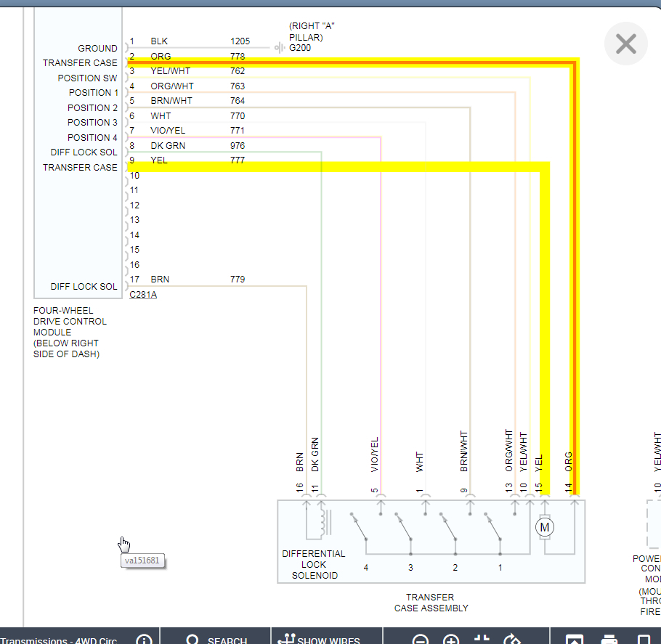The height and width of the screenshot is (644, 661).
Task: Print the diagram using the printer icon
Action: pyautogui.click(x=609, y=640)
